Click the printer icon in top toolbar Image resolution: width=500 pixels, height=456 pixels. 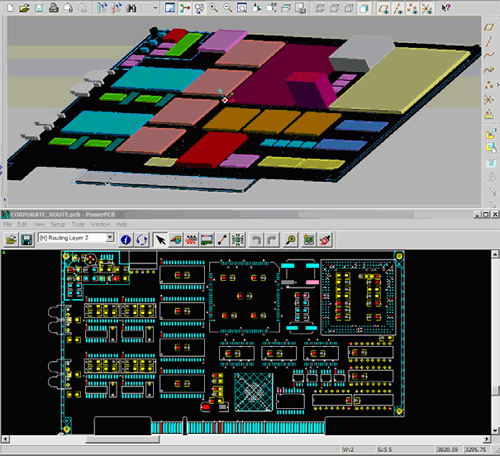pyautogui.click(x=53, y=8)
